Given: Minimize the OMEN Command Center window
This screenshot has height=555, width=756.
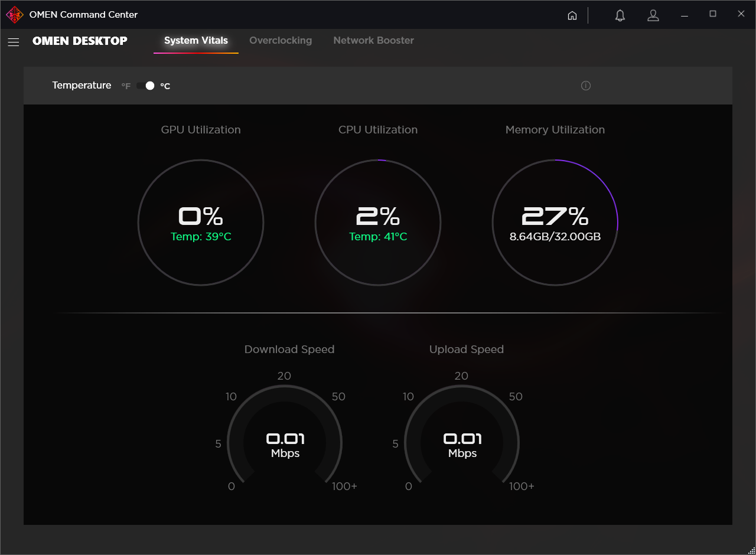Looking at the screenshot, I should coord(685,15).
